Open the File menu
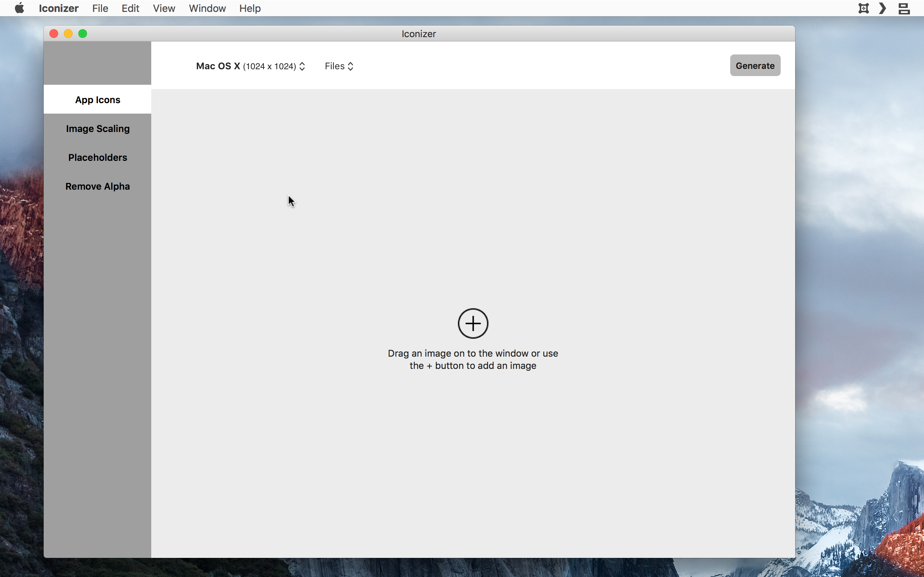Screen dimensions: 924x577 100,8
